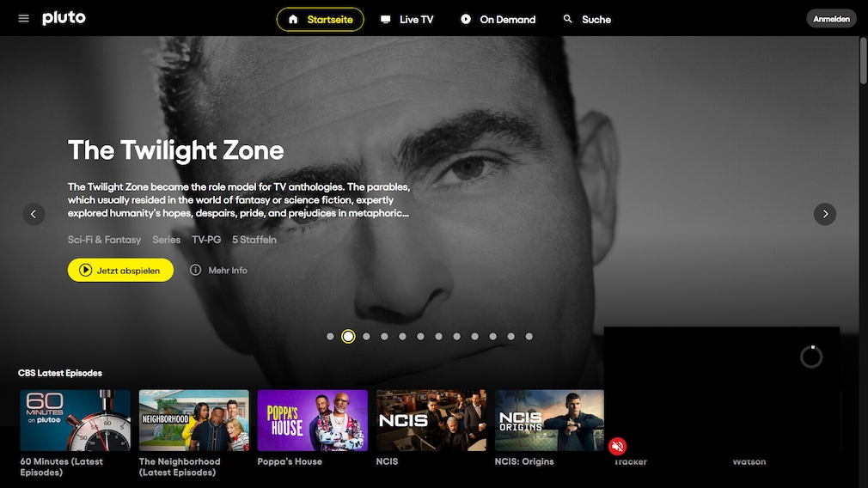This screenshot has height=488, width=868.
Task: Go to previous hero slide arrow
Action: pyautogui.click(x=34, y=214)
